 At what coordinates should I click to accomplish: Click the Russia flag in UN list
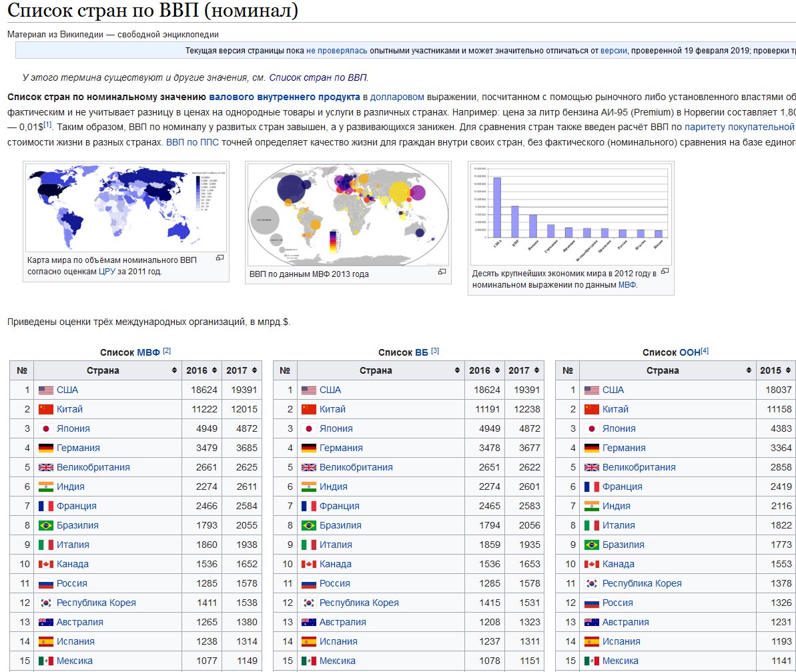point(591,603)
